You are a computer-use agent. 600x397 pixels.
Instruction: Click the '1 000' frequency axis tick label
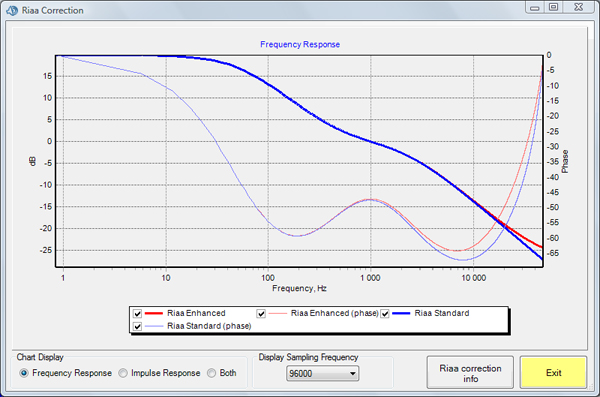[370, 278]
